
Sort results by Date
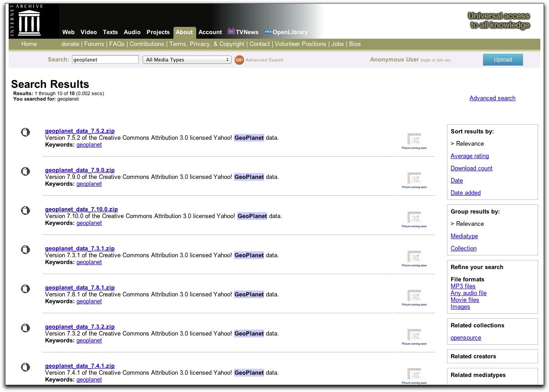(x=457, y=181)
